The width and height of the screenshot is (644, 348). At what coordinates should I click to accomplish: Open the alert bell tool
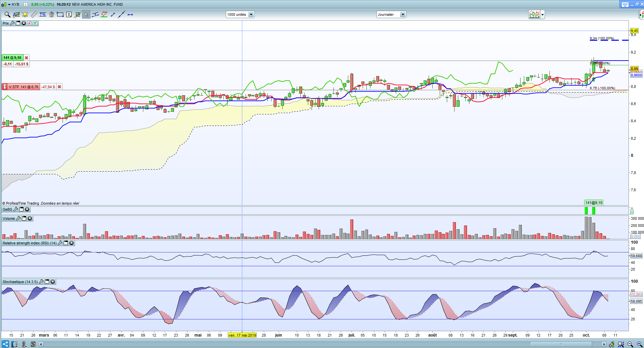[25, 14]
